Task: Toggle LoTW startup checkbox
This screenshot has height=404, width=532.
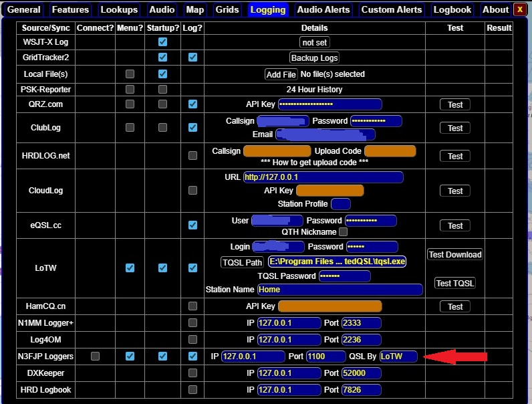Action: pyautogui.click(x=162, y=268)
